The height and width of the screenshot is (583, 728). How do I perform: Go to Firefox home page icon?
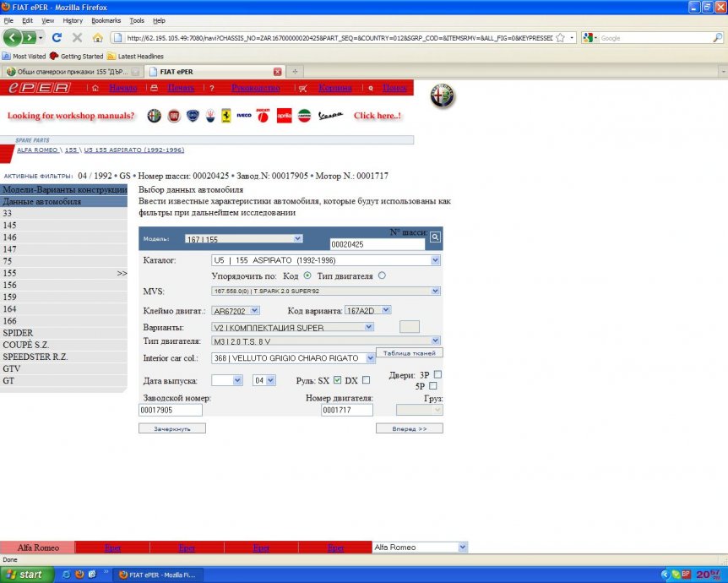pyautogui.click(x=97, y=37)
